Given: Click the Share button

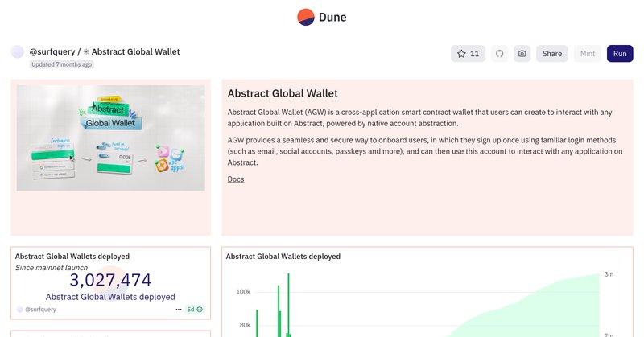Looking at the screenshot, I should (x=552, y=54).
